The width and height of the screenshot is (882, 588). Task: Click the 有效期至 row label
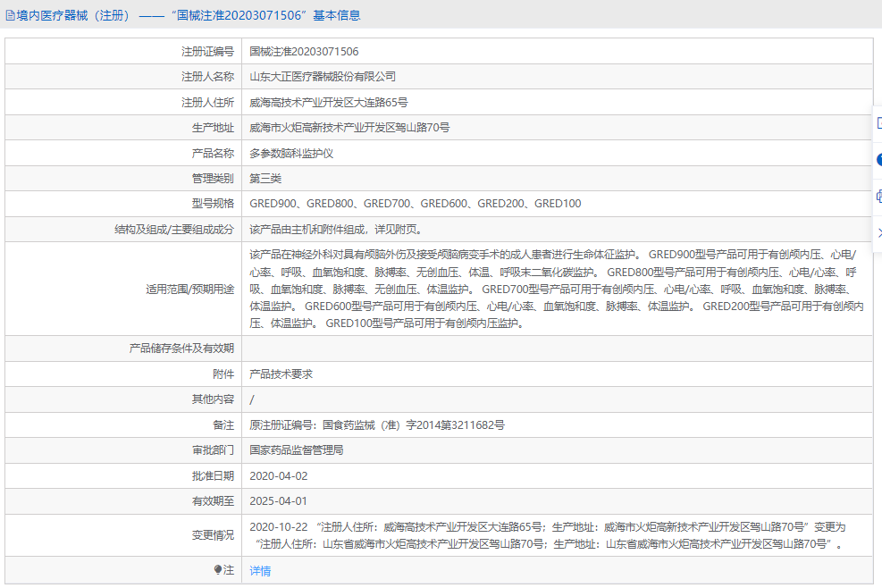tap(213, 501)
